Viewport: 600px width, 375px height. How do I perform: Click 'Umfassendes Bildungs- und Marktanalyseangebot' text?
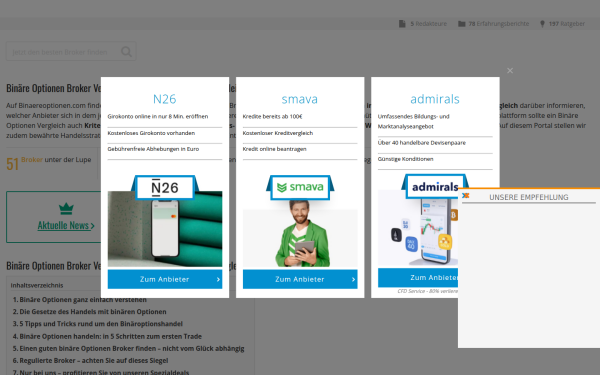coord(414,121)
